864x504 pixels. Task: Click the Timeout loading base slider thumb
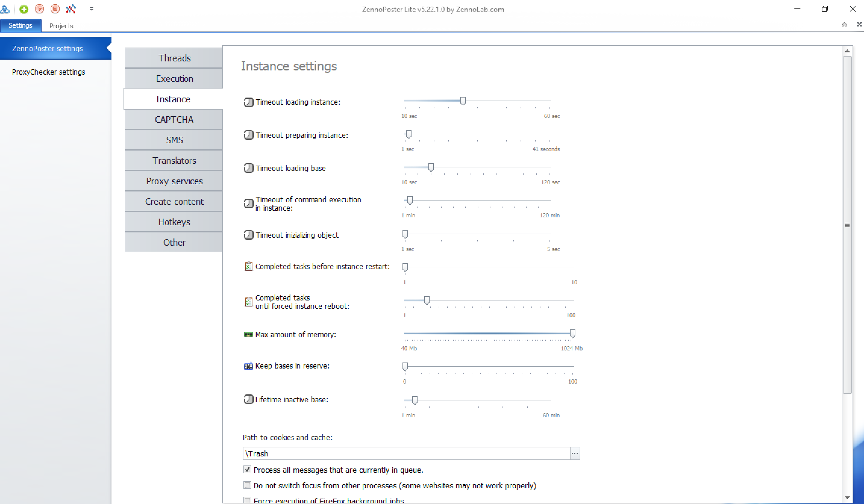click(x=431, y=167)
